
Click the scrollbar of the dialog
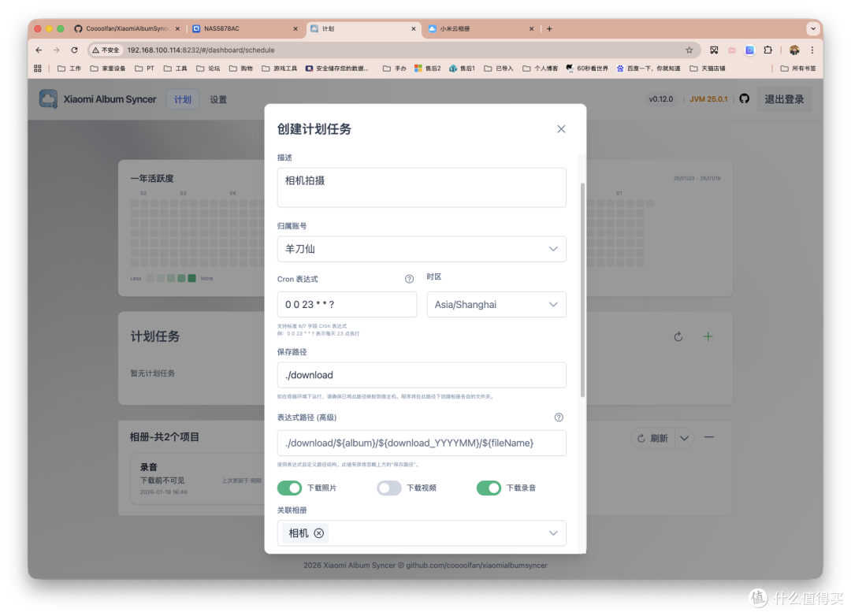point(582,291)
